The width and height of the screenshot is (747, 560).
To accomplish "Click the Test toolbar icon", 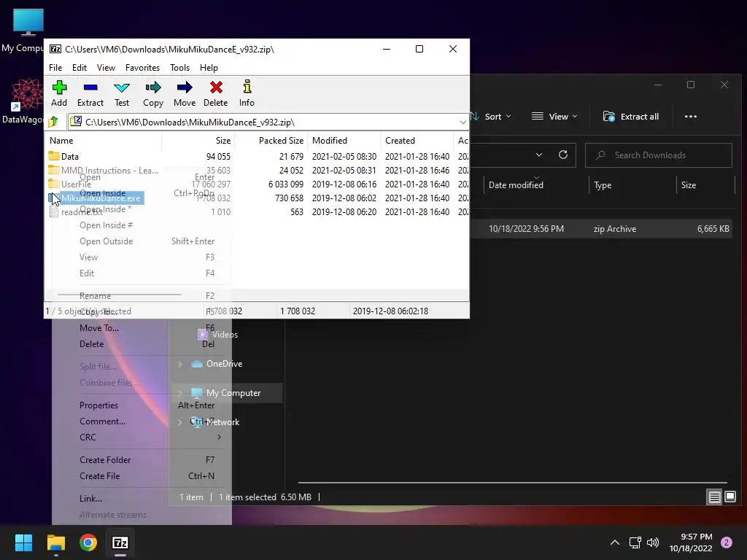I will pyautogui.click(x=122, y=87).
